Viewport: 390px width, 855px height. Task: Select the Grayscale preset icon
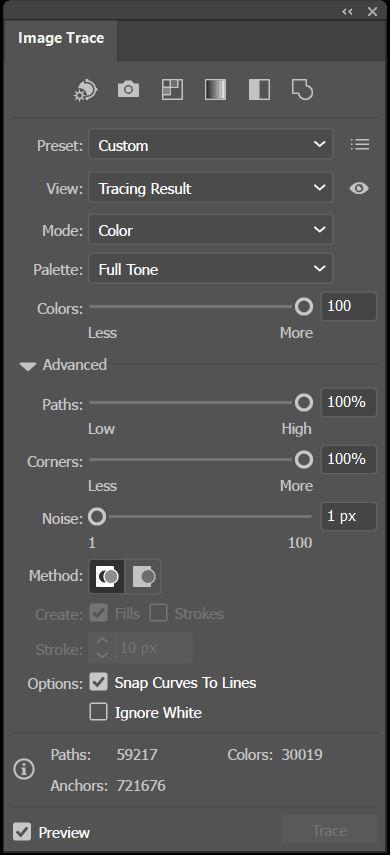pyautogui.click(x=215, y=89)
